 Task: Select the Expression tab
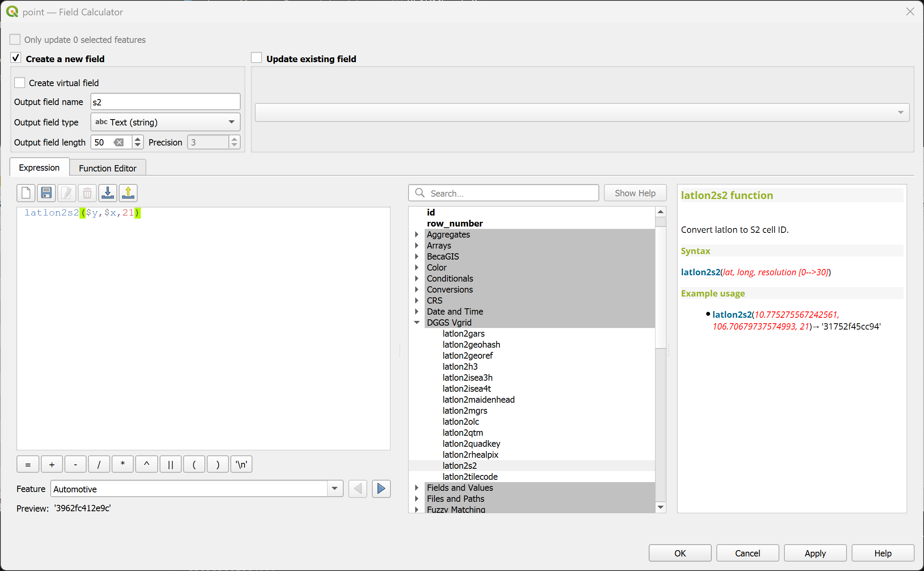point(39,168)
